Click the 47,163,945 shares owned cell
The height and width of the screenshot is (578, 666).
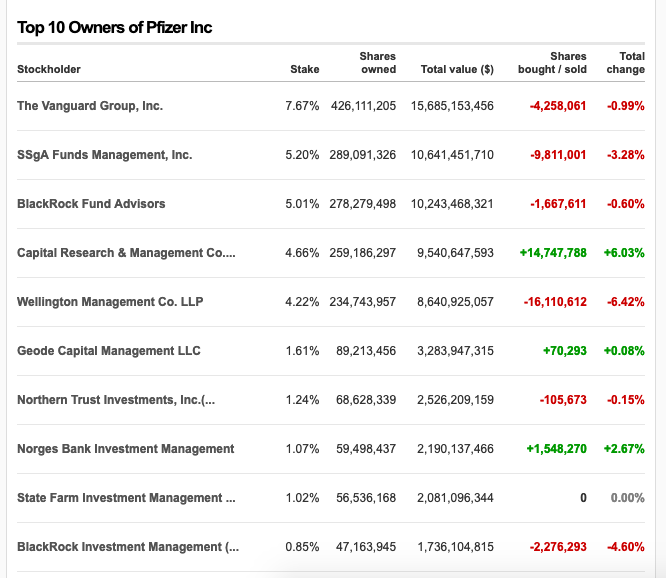tap(366, 547)
